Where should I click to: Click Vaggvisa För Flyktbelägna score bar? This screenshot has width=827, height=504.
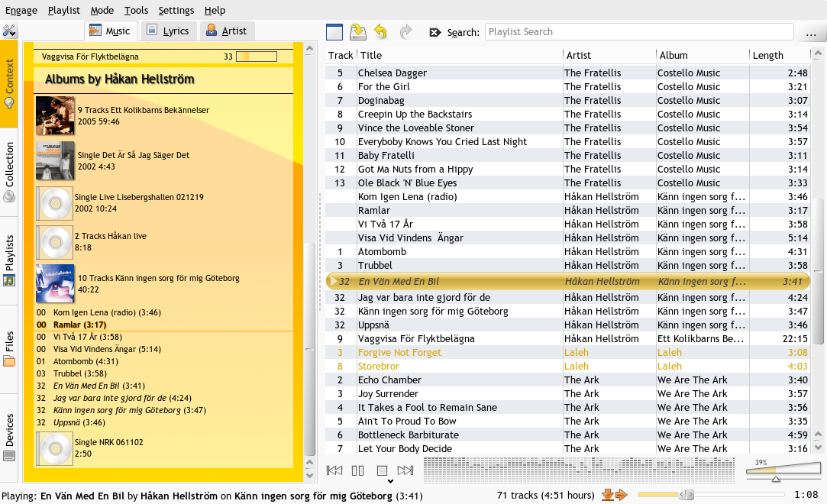pyautogui.click(x=257, y=57)
